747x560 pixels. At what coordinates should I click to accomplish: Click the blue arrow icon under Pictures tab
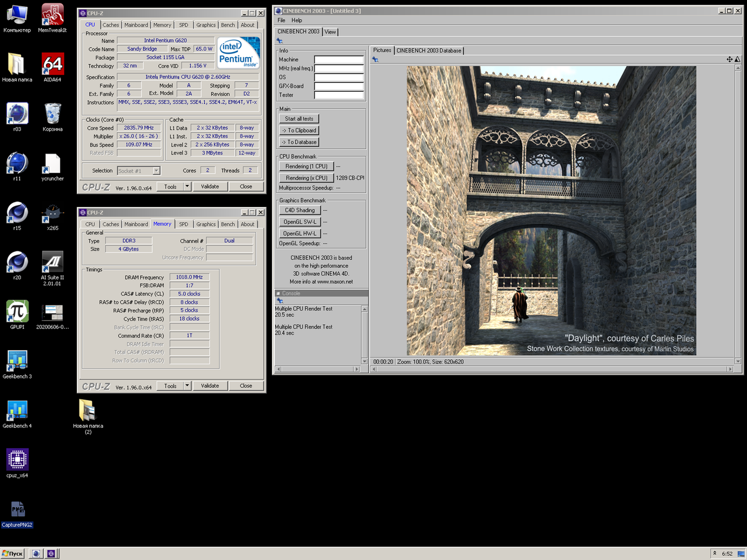pos(376,60)
